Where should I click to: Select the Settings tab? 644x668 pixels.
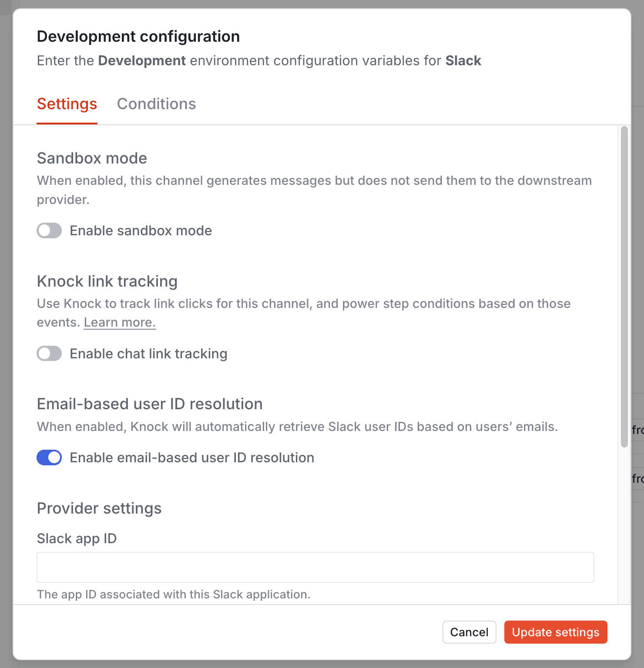point(67,104)
